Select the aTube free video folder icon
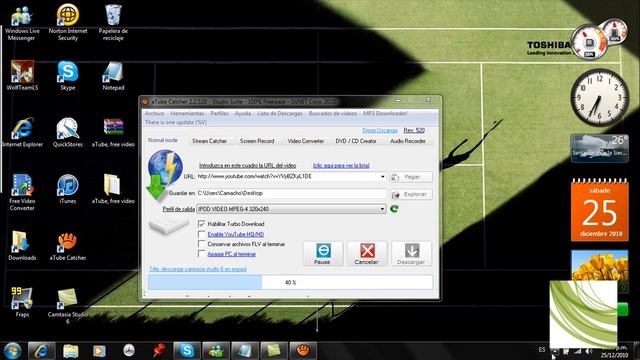Screen dimensions: 640x360 (113, 189)
